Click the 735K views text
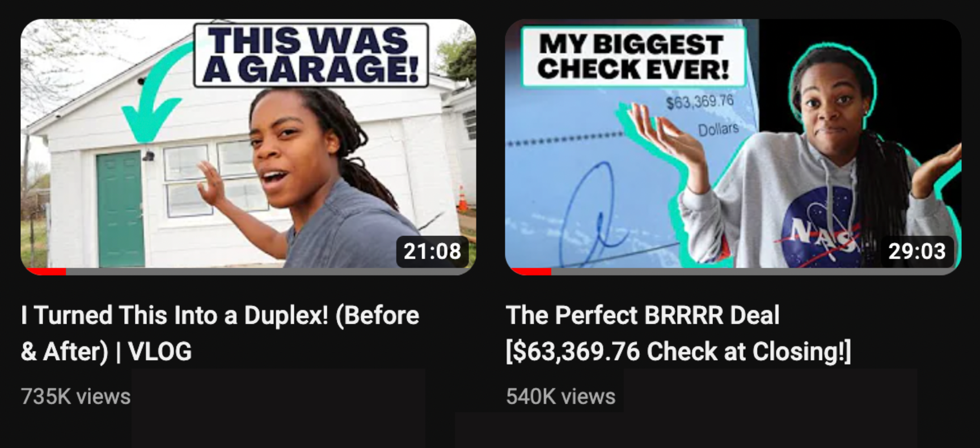 coord(75,396)
